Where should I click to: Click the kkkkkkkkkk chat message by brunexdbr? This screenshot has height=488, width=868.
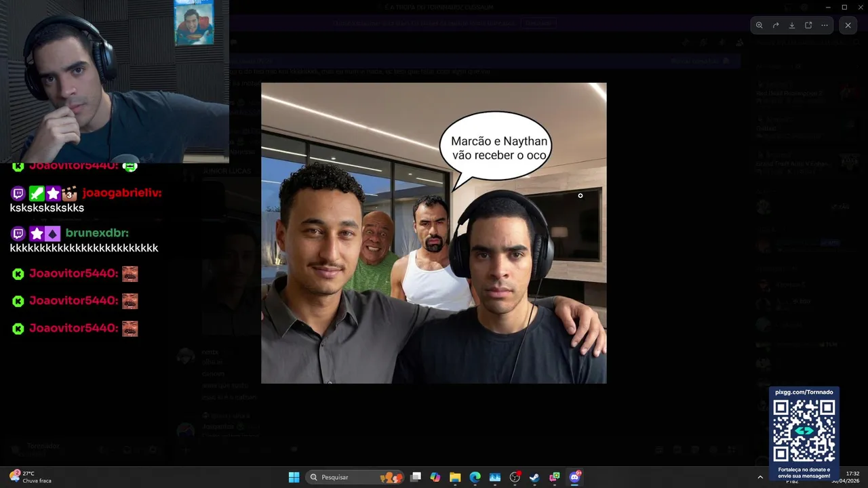click(x=84, y=248)
